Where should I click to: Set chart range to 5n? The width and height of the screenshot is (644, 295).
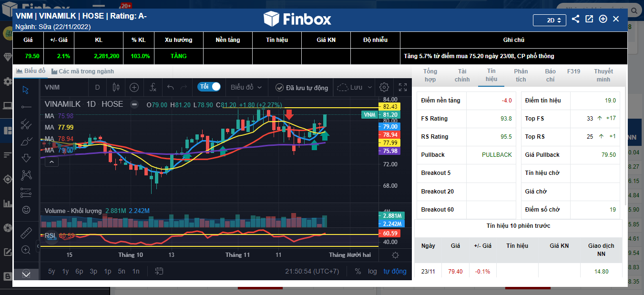click(x=122, y=271)
